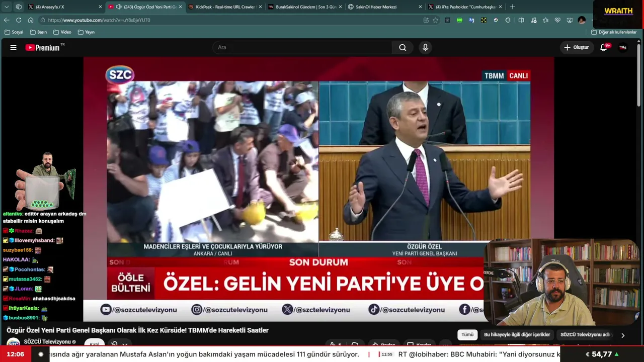This screenshot has width=644, height=362.
Task: Select the SÖZCÜ Televizyonu adlı chip
Action: click(x=585, y=335)
